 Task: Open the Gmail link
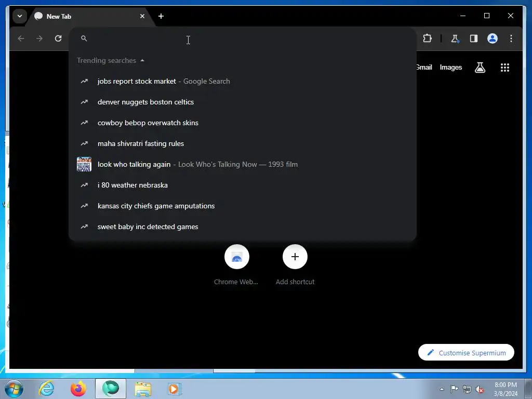424,67
